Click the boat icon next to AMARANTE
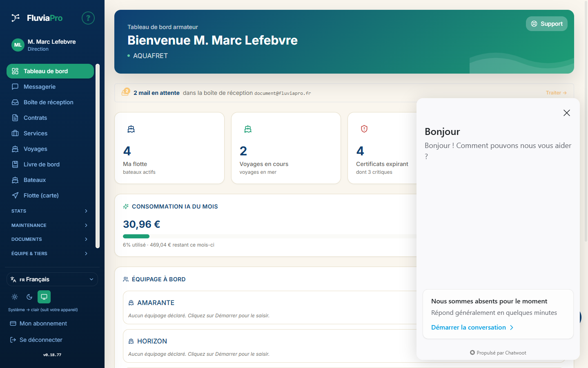 (x=131, y=303)
